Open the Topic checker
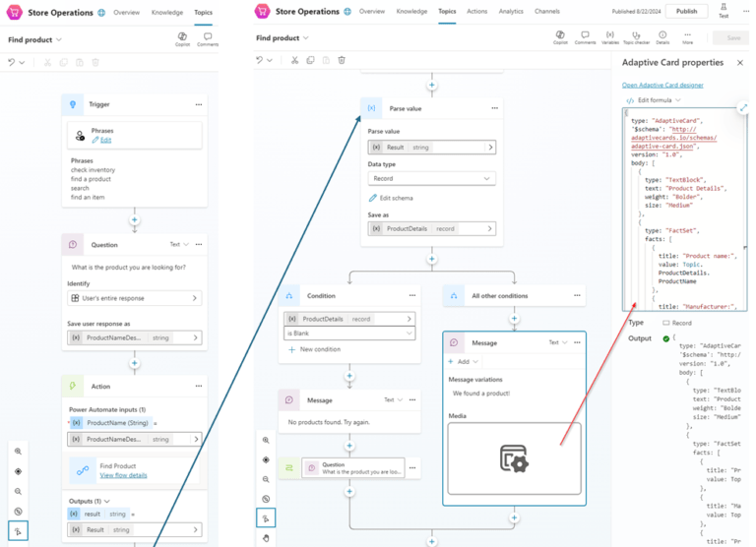The height and width of the screenshot is (547, 756). click(x=636, y=37)
